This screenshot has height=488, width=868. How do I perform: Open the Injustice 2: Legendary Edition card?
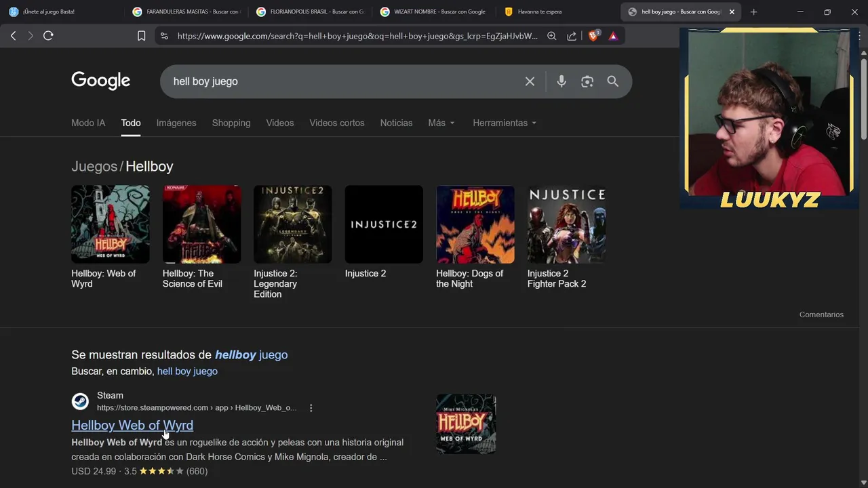[x=292, y=242]
